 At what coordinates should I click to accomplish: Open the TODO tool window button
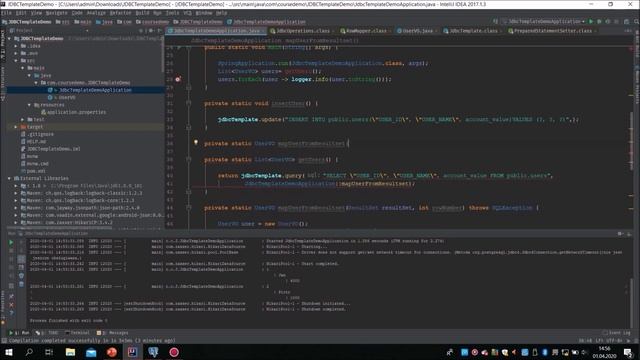47,333
